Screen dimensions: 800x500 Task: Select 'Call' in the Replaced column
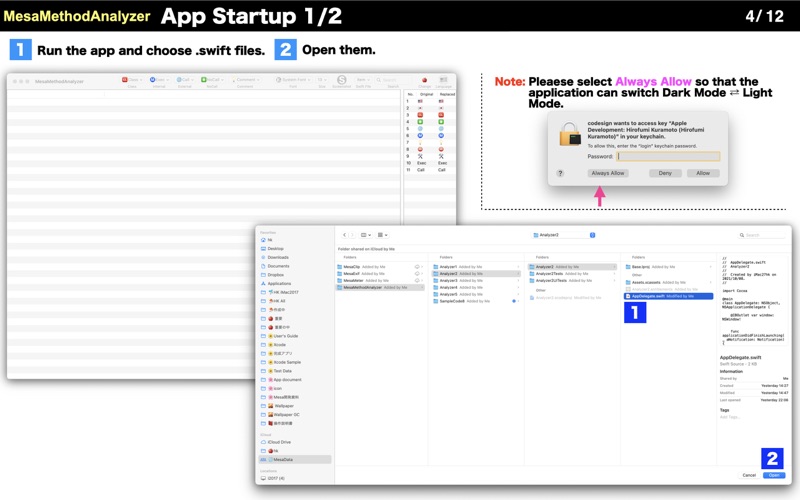[x=442, y=170]
